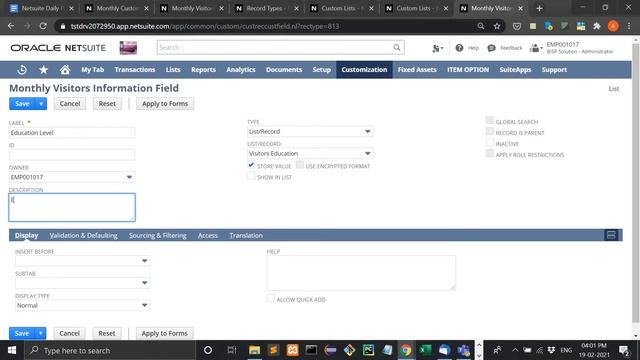Click the top Reset button

tap(107, 104)
